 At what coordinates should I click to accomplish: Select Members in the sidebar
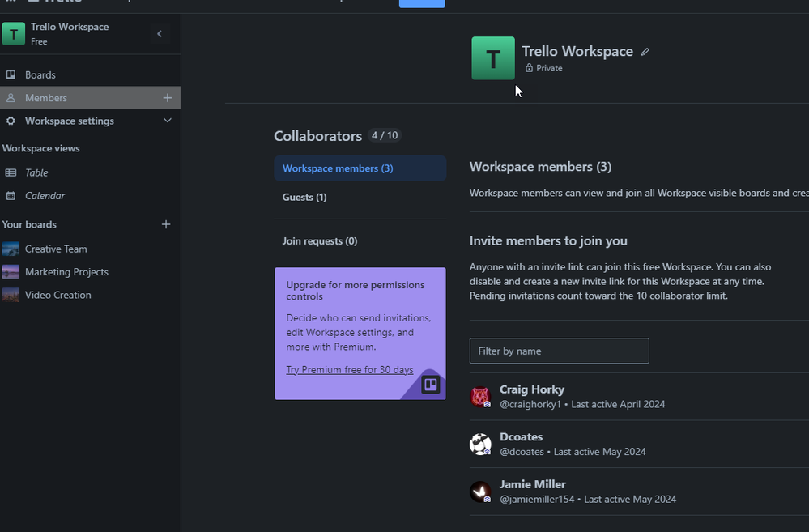point(90,98)
